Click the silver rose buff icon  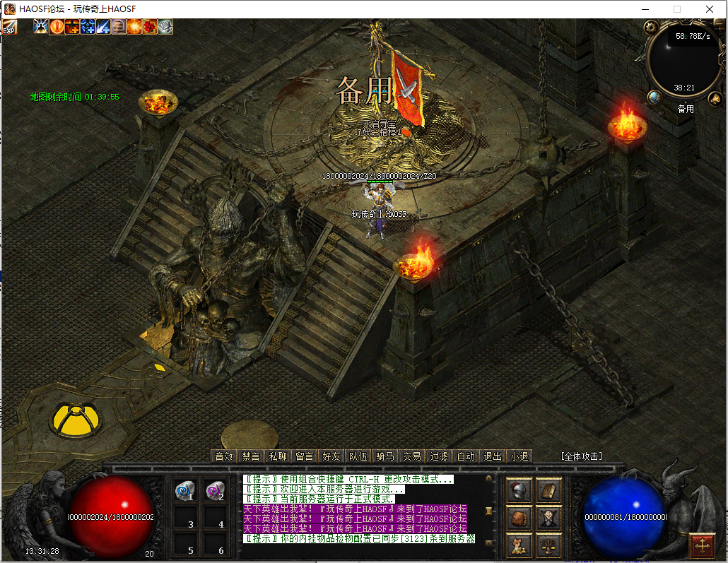point(165,27)
